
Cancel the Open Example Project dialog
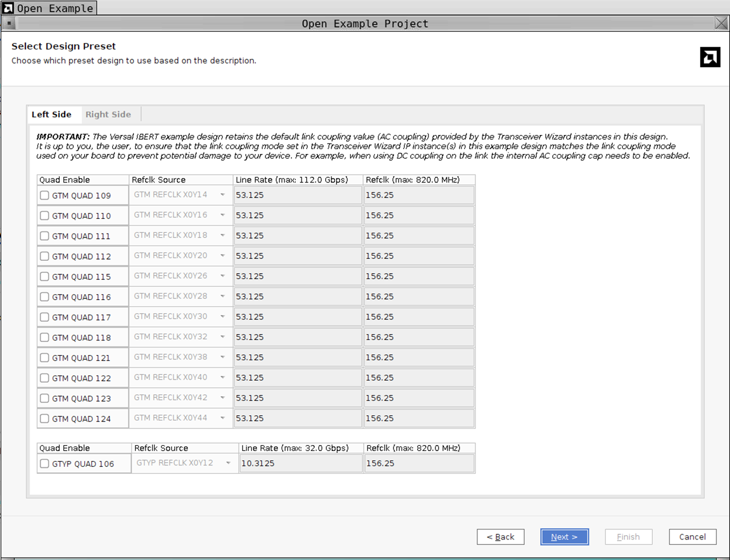[692, 537]
